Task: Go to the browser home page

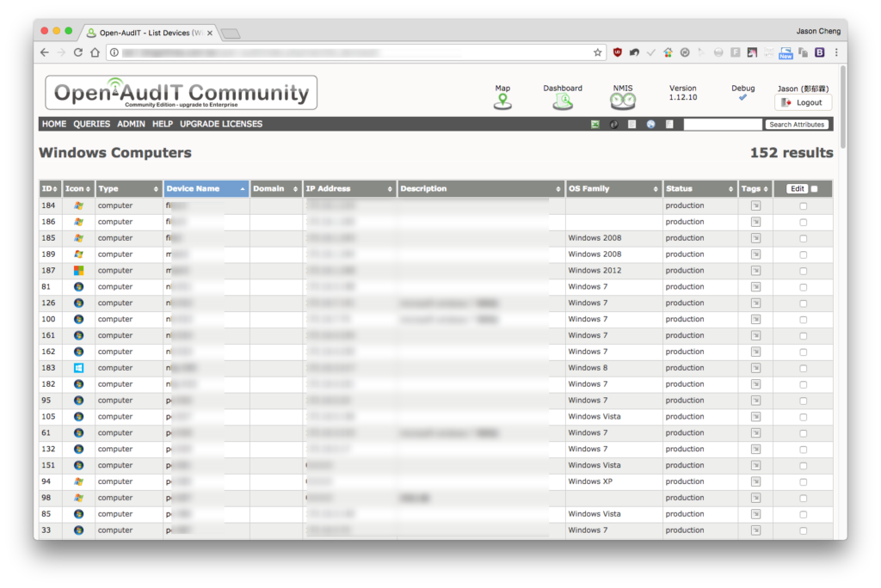Action: coord(95,52)
